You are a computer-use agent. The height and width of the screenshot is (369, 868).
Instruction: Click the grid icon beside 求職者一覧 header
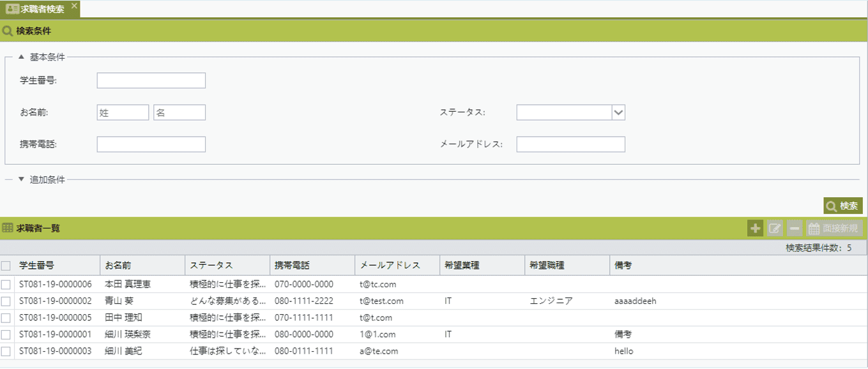coord(8,228)
